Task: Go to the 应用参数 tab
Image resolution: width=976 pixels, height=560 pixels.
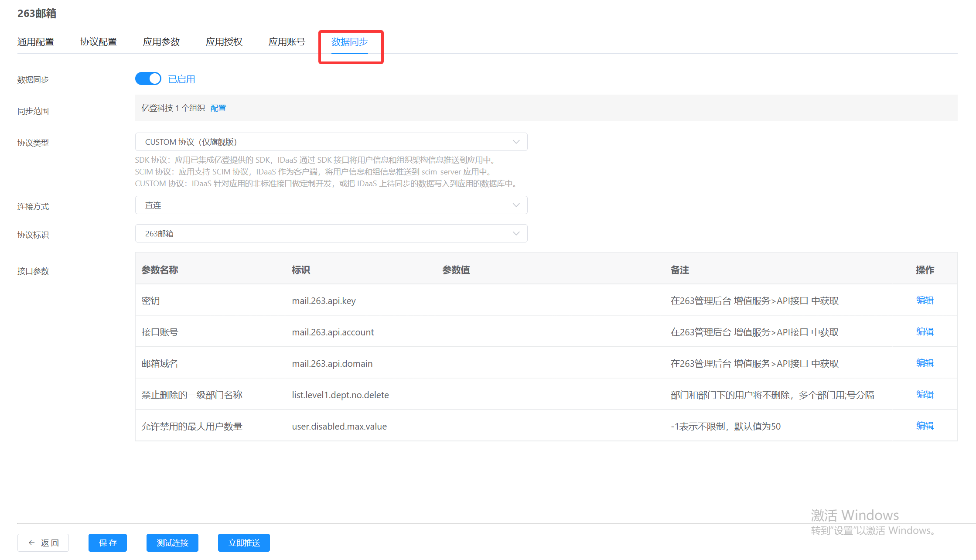Action: [x=161, y=42]
